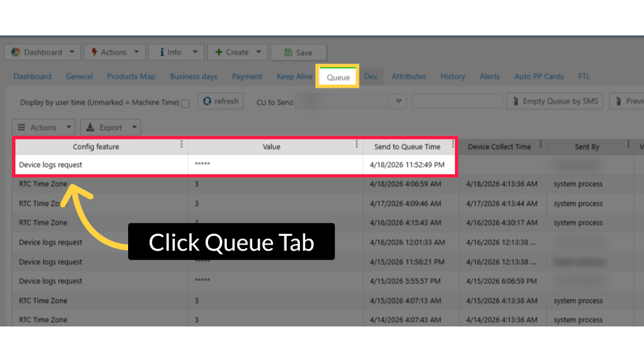This screenshot has width=644, height=362.
Task: Toggle Display by user time checkbox
Action: click(x=186, y=103)
